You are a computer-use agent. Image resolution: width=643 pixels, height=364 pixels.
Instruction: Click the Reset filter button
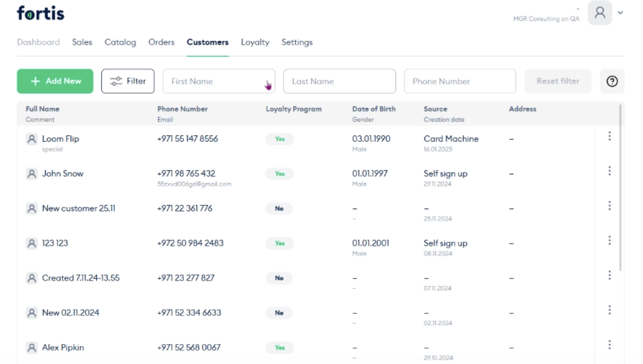coord(558,81)
